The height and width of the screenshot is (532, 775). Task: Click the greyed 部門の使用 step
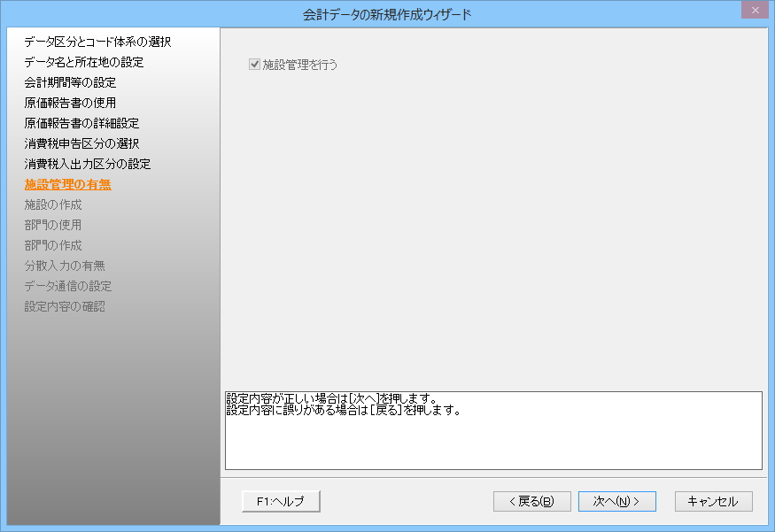(x=53, y=225)
